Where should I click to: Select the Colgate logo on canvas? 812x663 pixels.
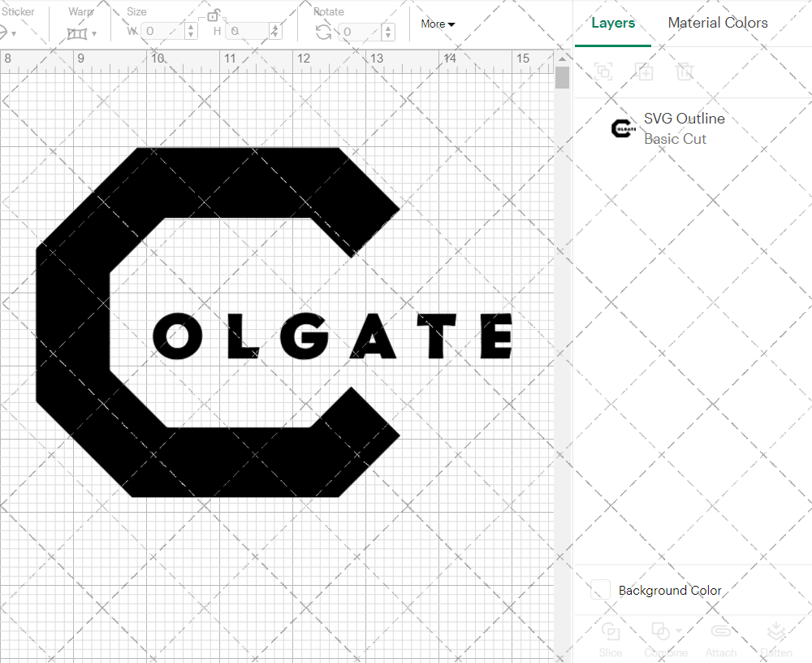pos(274,323)
